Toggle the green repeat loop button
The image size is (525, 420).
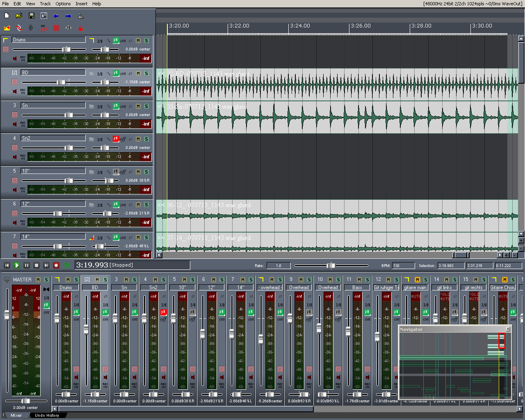pyautogui.click(x=66, y=266)
